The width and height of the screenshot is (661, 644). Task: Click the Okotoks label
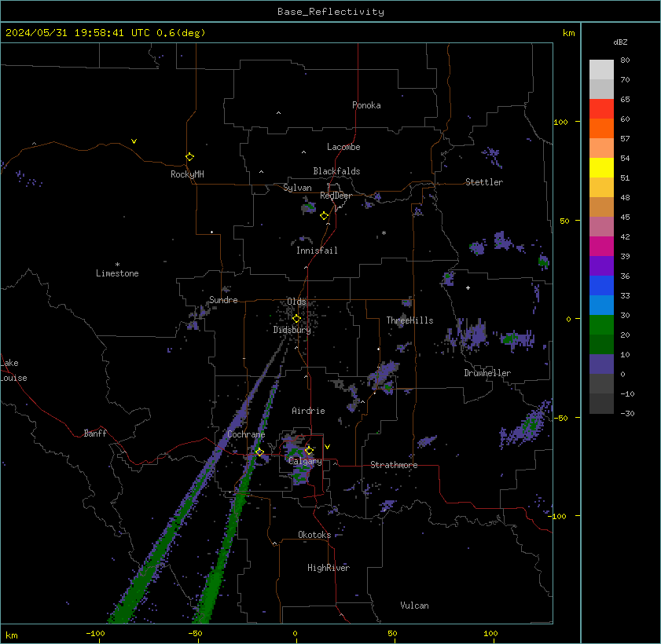point(314,535)
